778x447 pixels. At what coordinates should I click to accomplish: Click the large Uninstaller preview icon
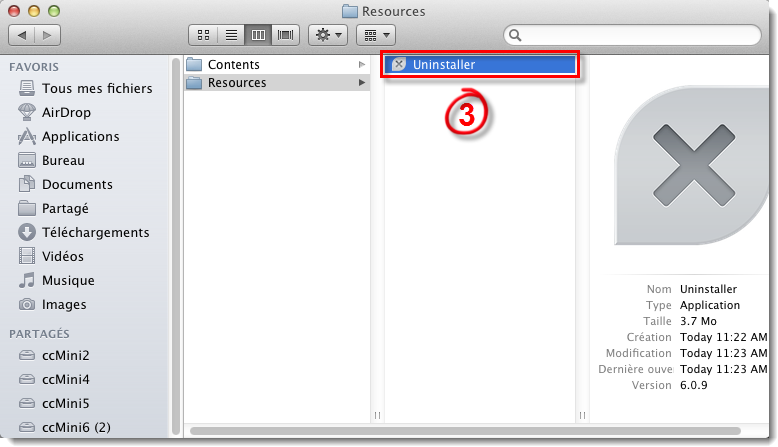point(692,166)
